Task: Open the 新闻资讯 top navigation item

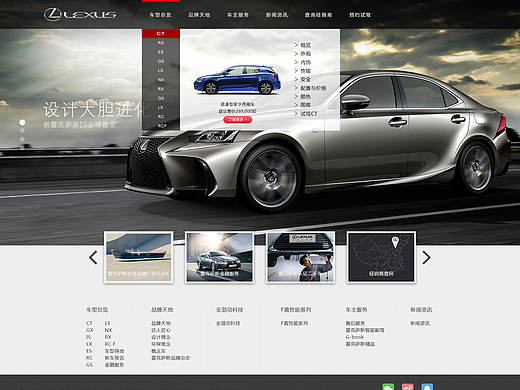Action: (x=277, y=15)
